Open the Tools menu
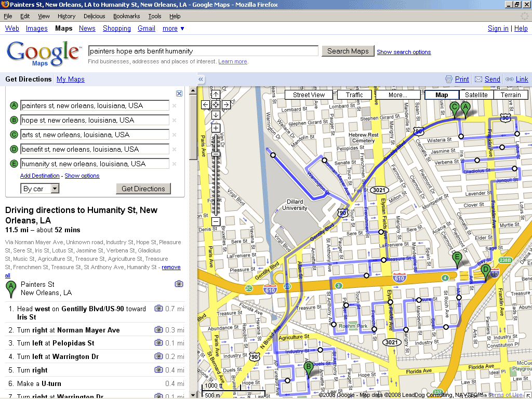This screenshot has height=399, width=532. tap(155, 16)
